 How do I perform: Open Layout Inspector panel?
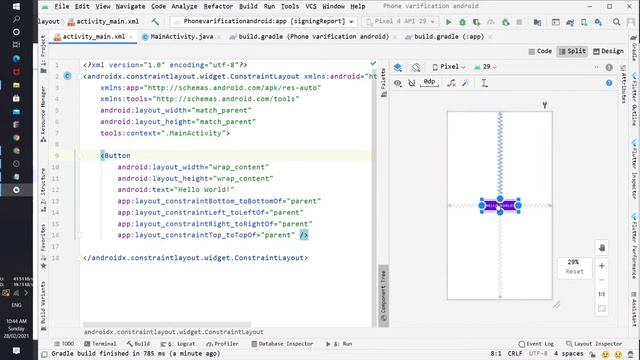[594, 344]
